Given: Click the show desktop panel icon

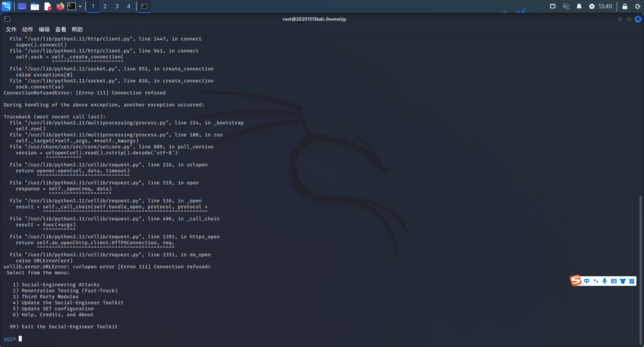Looking at the screenshot, I should click(x=22, y=6).
